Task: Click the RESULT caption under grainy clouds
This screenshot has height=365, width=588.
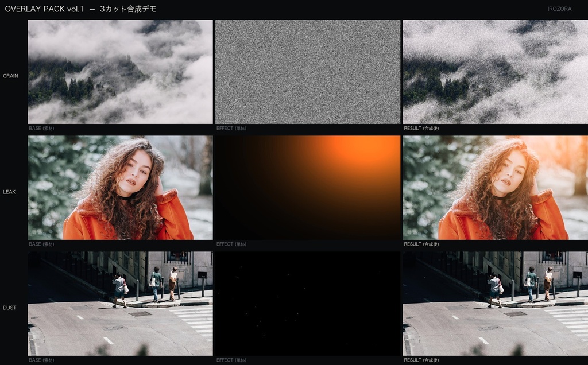Action: (x=421, y=128)
